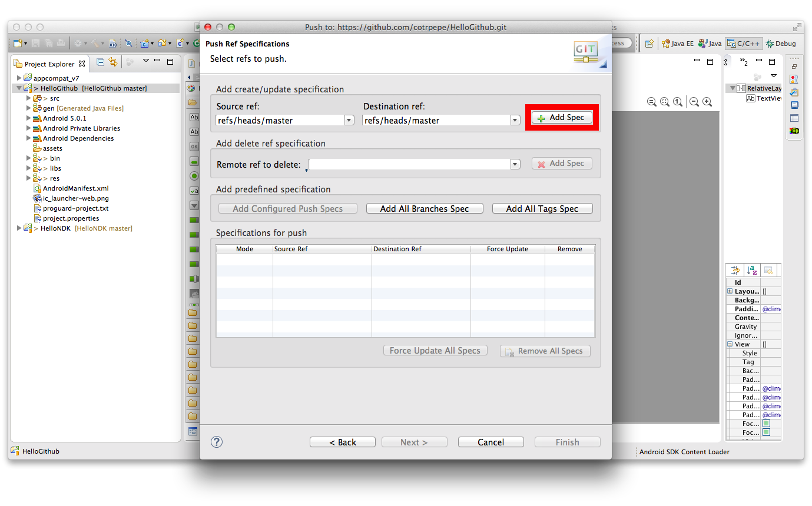
Task: Open the Open Perspective toolbar icon
Action: (x=649, y=44)
